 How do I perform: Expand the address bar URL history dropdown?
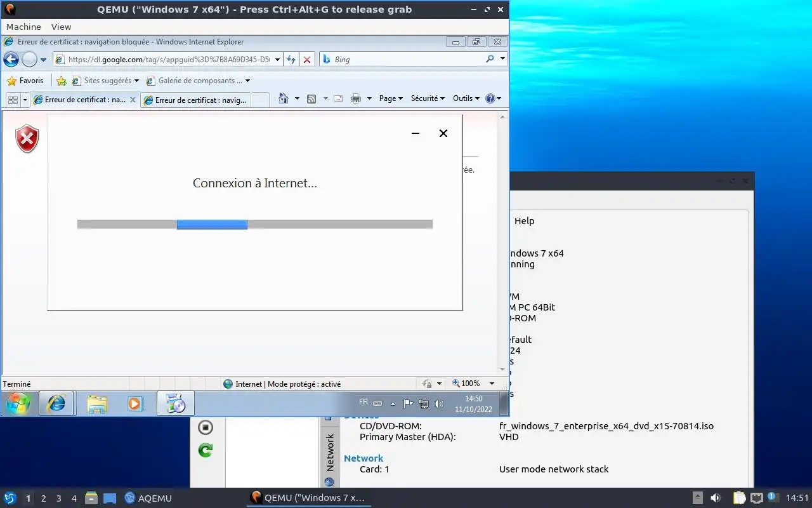278,59
